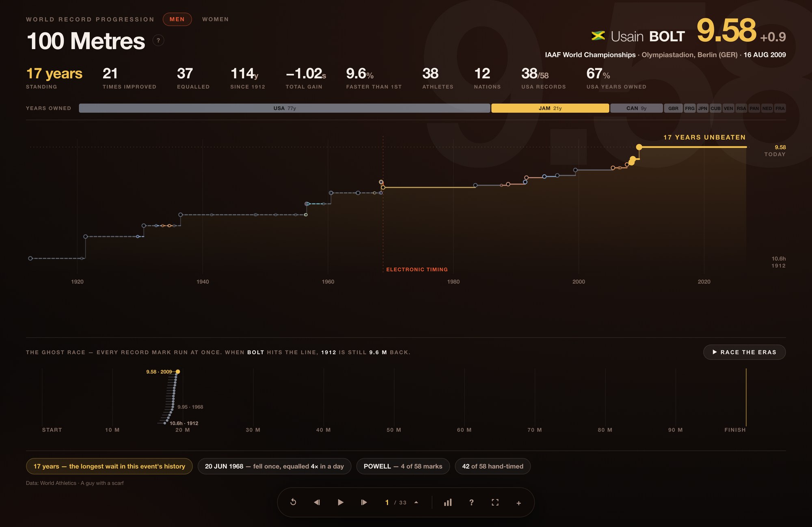Select the USA 77y years-owned bar

click(284, 108)
